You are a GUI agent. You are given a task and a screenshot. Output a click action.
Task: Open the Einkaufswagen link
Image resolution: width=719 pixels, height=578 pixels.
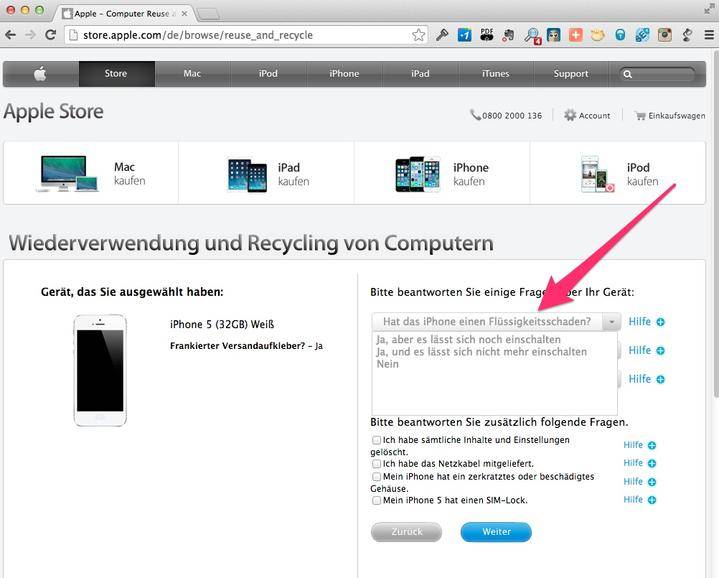coord(677,116)
